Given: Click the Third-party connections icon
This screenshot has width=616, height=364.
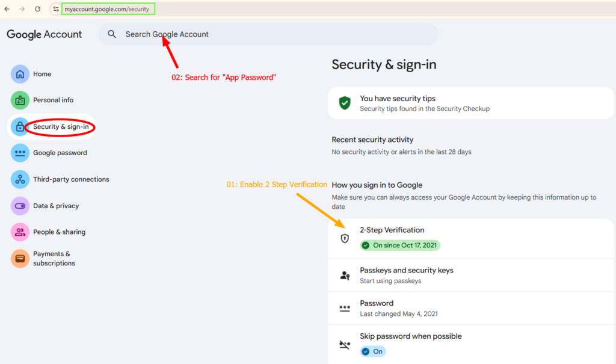Looking at the screenshot, I should click(x=20, y=179).
